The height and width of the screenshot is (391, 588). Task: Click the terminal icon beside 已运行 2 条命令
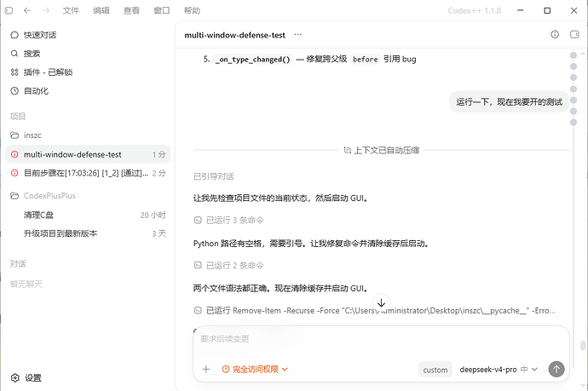coord(198,266)
